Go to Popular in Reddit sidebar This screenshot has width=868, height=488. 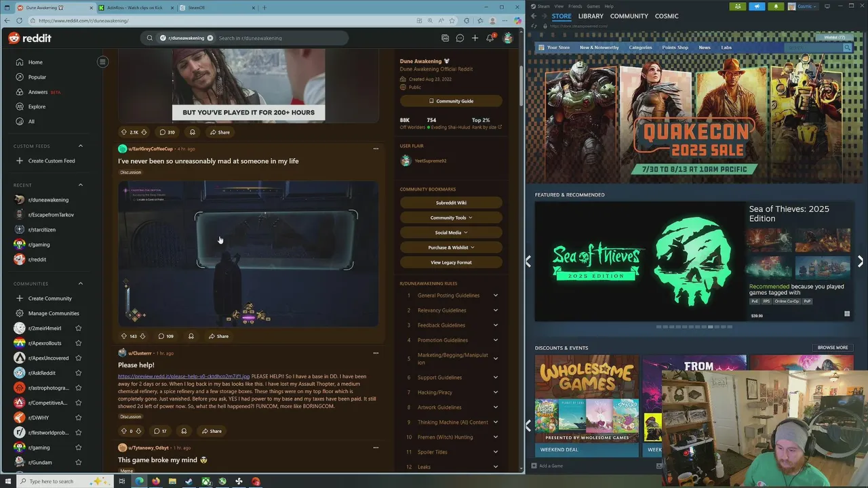point(37,77)
